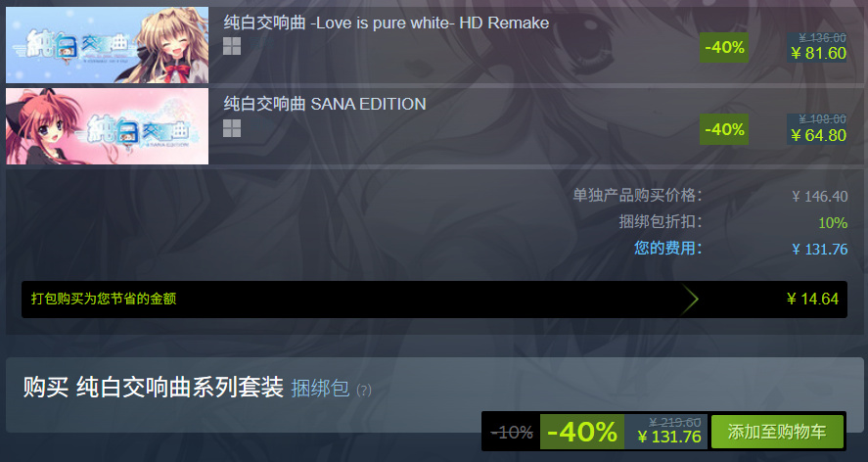The height and width of the screenshot is (462, 868).
Task: Click the 添加至购物车 button
Action: tap(777, 432)
